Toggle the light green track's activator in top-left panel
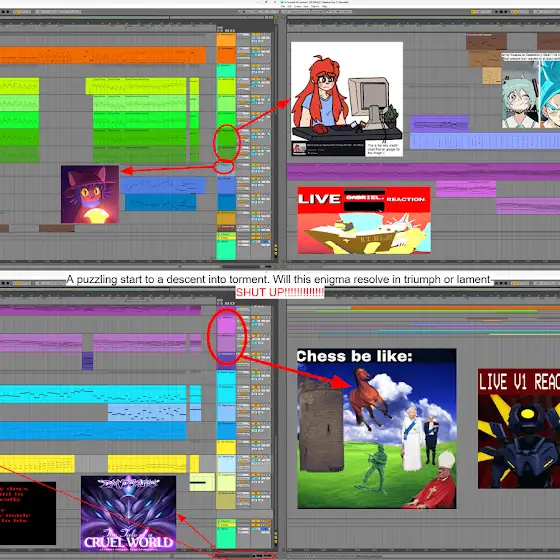The image size is (560, 560). pyautogui.click(x=256, y=96)
